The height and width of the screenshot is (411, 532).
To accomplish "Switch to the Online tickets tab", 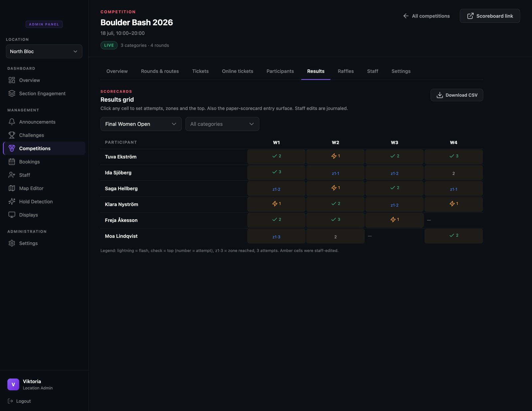I will [238, 71].
